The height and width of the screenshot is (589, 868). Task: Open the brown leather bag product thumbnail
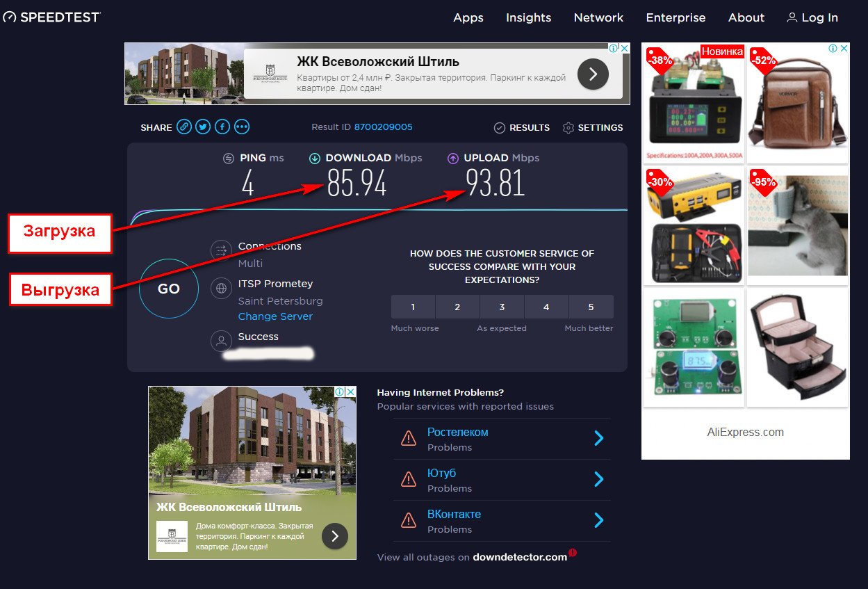pyautogui.click(x=798, y=104)
